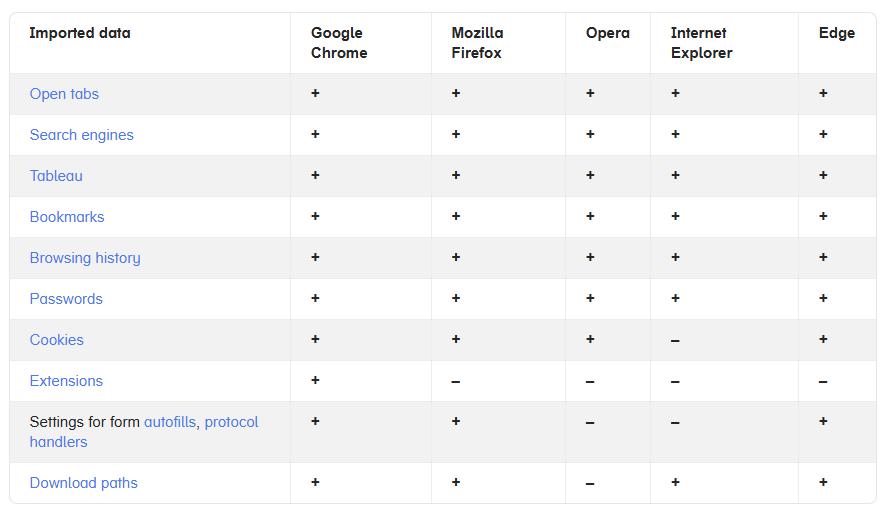
Task: Click the minus sign for Extensions under Edge
Action: coord(823,382)
